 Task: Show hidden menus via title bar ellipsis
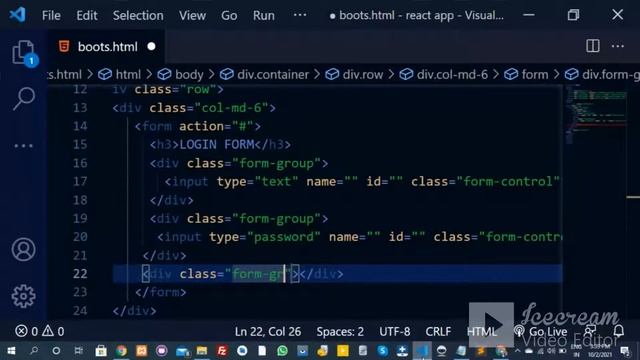coord(300,15)
